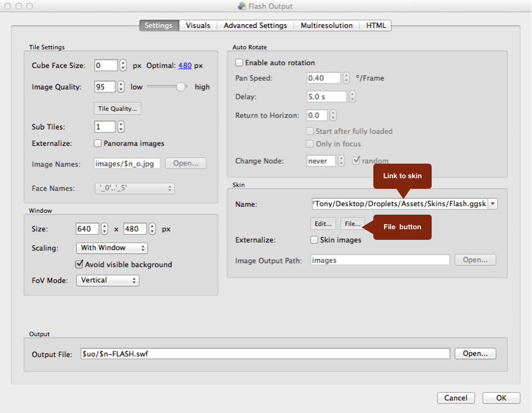This screenshot has height=413, width=532.
Task: Toggle the random checkbox
Action: 356,160
